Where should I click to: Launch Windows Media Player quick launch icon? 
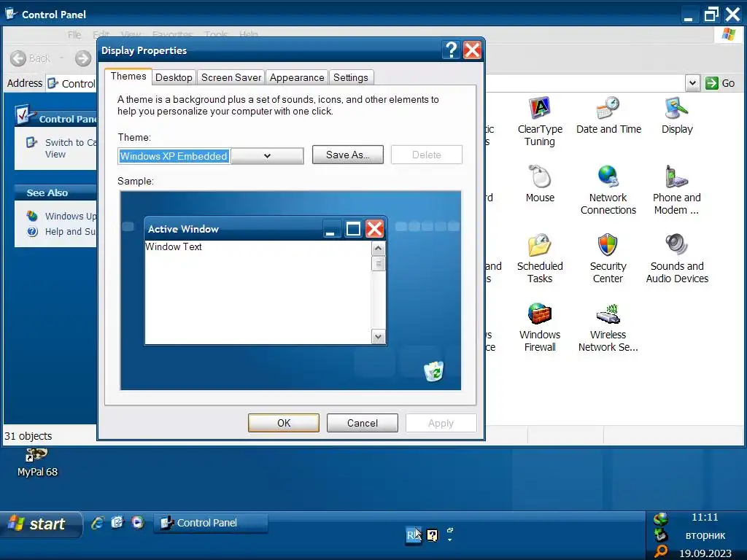coord(138,522)
